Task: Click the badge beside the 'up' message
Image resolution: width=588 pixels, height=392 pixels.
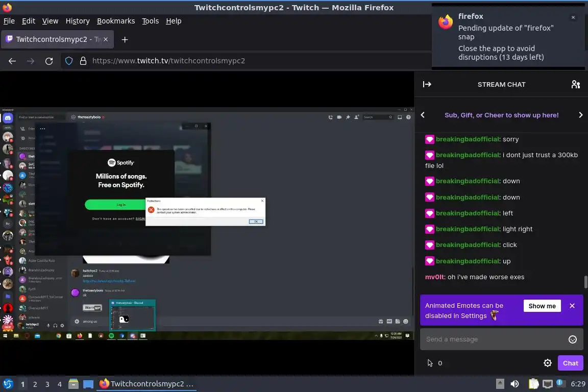Action: coord(429,261)
